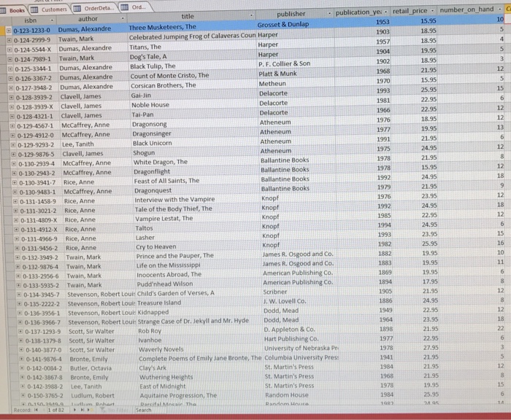This screenshot has height=420, width=511.
Task: Expand the row for isbn 0-141-9876-4
Action: (21, 359)
